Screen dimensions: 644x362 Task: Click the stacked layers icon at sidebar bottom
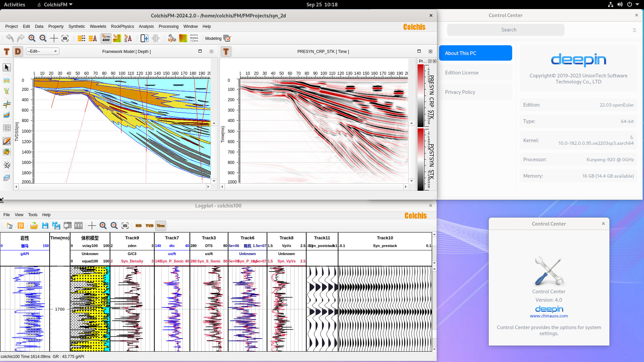point(7,178)
